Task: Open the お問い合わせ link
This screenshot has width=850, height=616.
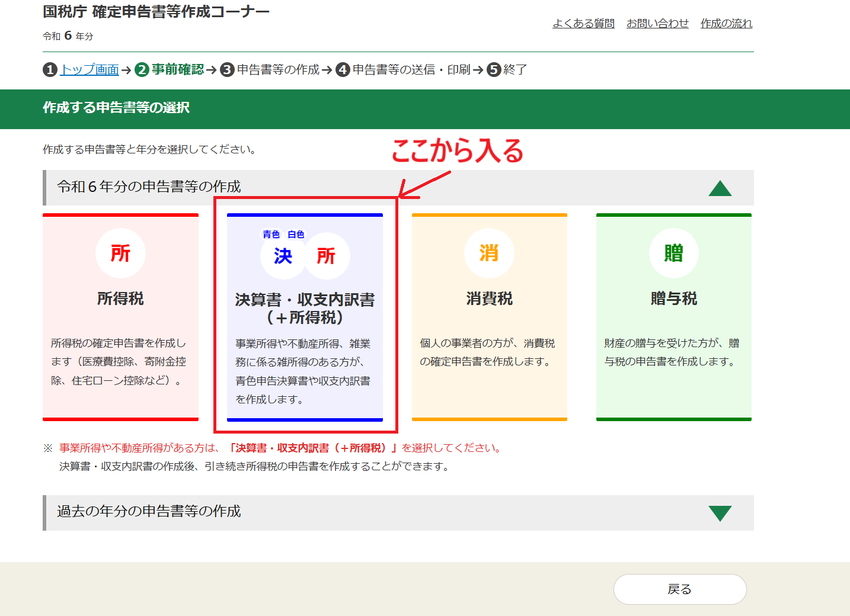Action: [x=657, y=24]
